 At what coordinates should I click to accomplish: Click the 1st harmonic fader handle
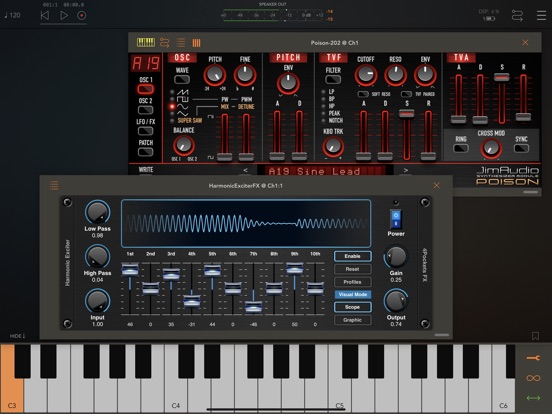pos(130,270)
